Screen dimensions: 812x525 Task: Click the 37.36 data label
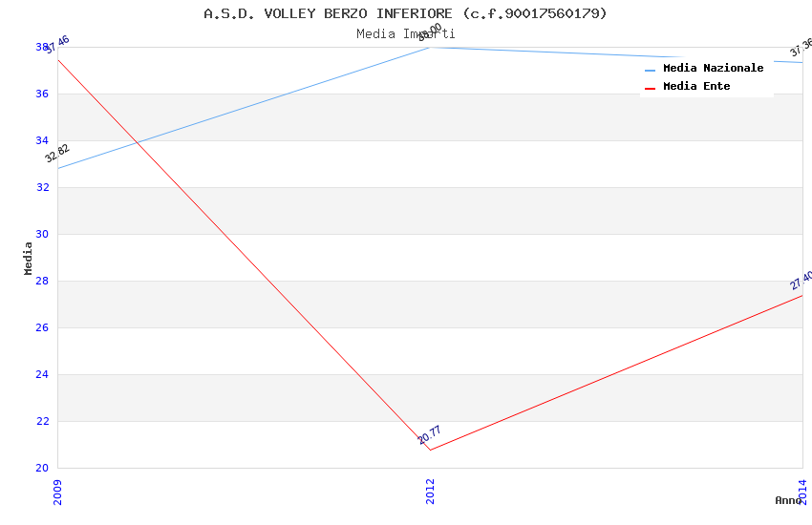(x=801, y=47)
